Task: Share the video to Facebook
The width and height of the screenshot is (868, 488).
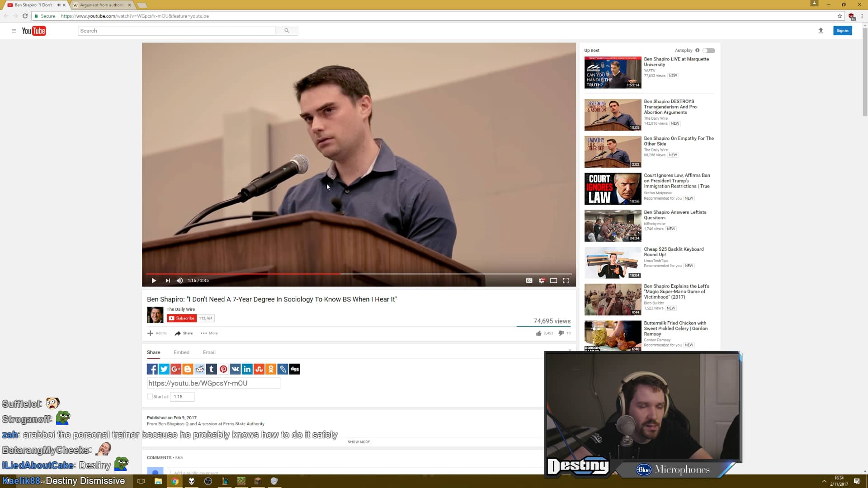Action: pyautogui.click(x=152, y=369)
